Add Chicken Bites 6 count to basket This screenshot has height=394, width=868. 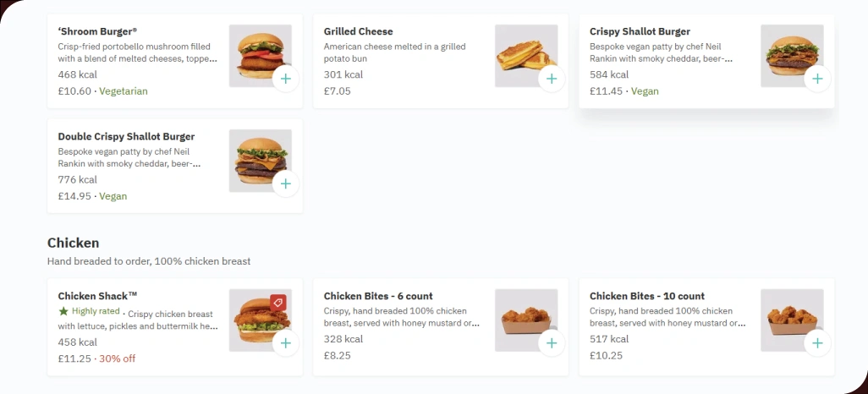552,342
